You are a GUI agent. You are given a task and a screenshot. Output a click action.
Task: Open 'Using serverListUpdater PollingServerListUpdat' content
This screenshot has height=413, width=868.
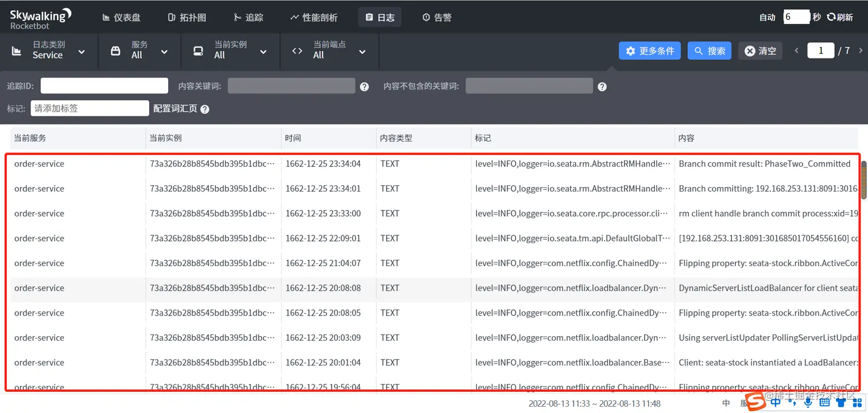pyautogui.click(x=768, y=337)
